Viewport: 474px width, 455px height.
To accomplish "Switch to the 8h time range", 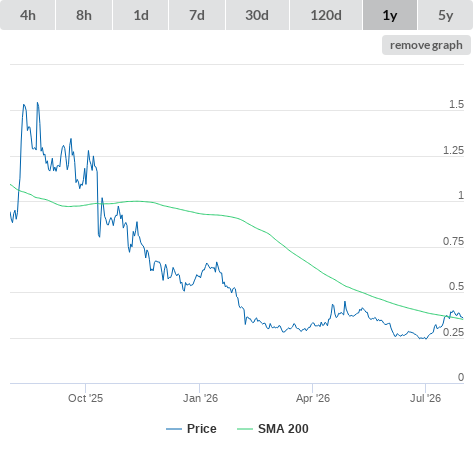I will (84, 15).
